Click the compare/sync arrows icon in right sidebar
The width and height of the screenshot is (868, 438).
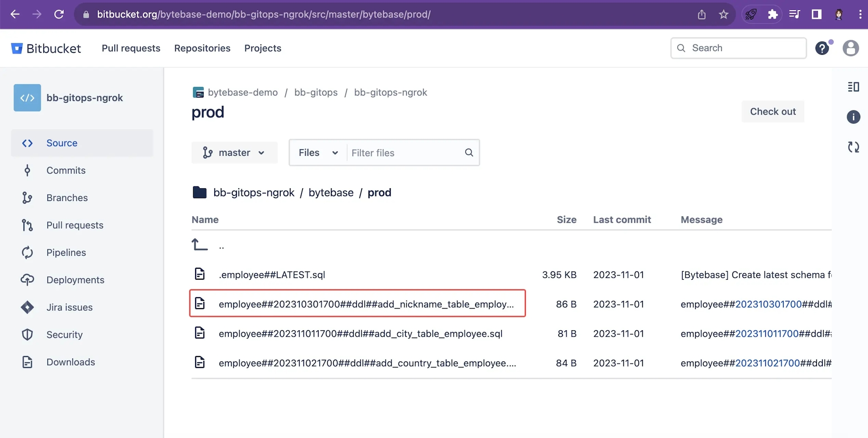(x=854, y=147)
